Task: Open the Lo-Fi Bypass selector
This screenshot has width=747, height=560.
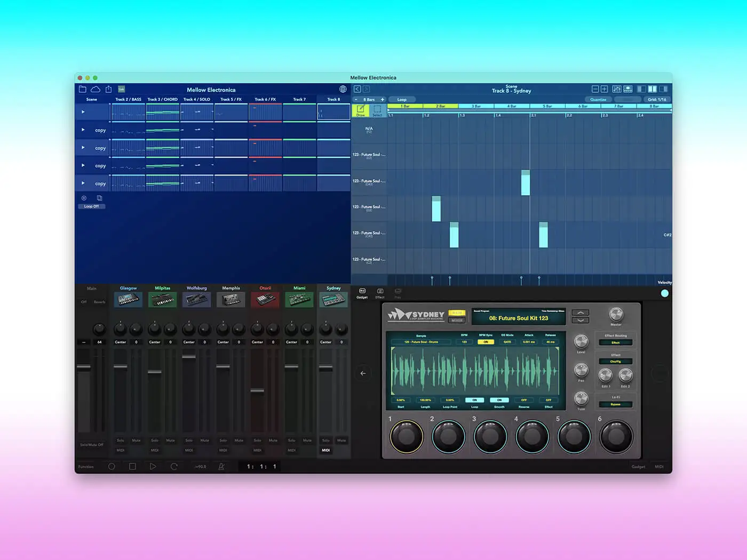Action: pyautogui.click(x=616, y=404)
